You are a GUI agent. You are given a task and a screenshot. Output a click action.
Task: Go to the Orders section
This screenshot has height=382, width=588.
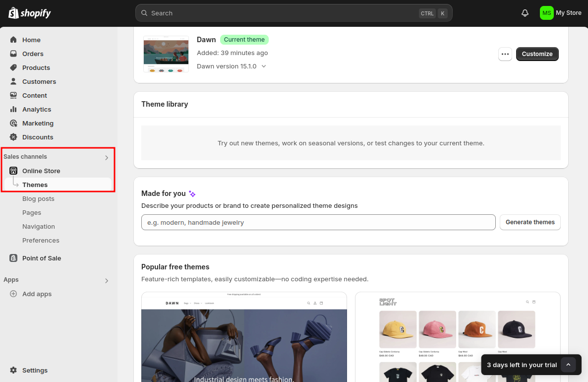(x=33, y=54)
